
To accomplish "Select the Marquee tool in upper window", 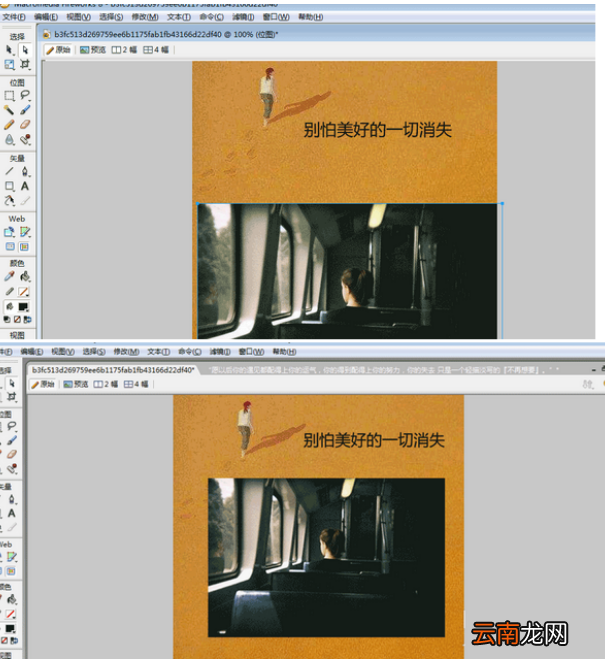I will tap(9, 96).
